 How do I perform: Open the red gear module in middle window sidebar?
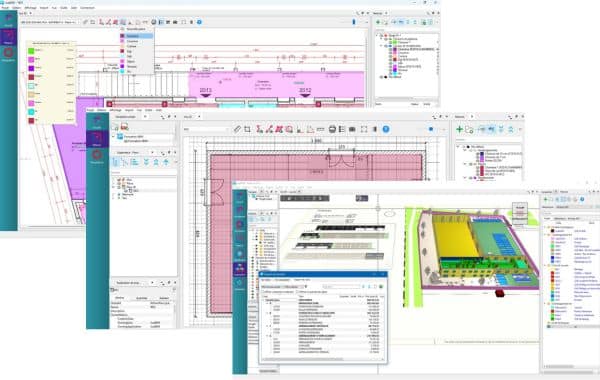click(97, 155)
